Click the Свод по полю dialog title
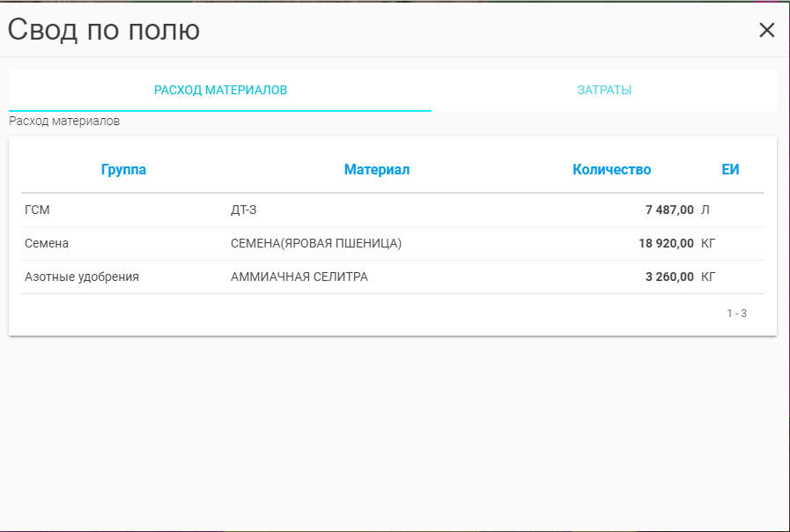Screen dimensions: 790x532 pyautogui.click(x=104, y=30)
